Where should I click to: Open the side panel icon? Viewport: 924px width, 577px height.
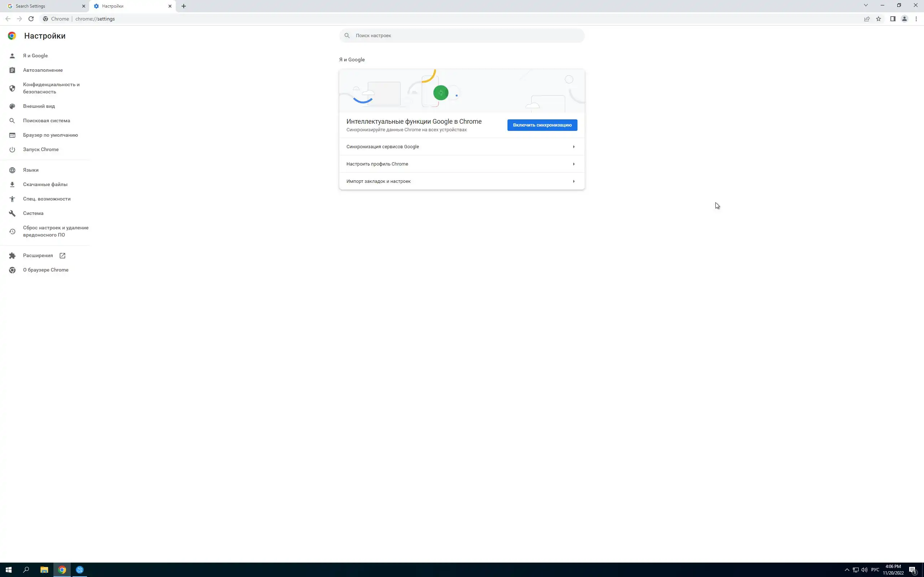[893, 19]
